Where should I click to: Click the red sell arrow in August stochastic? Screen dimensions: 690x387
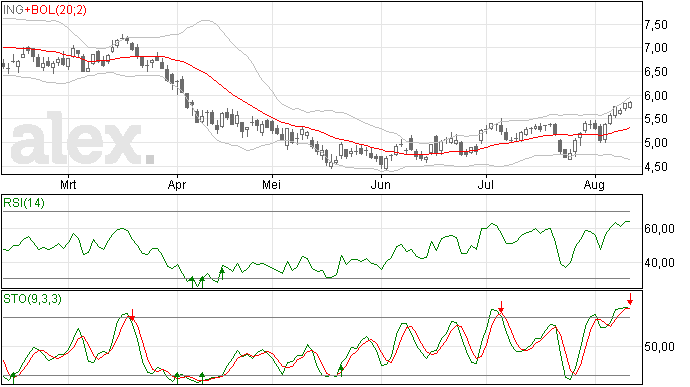[630, 299]
